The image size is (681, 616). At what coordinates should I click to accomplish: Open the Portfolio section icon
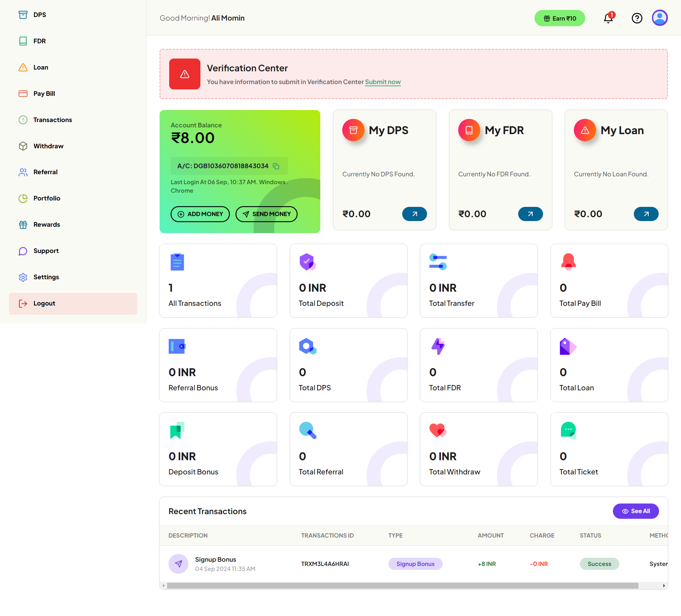(x=23, y=198)
